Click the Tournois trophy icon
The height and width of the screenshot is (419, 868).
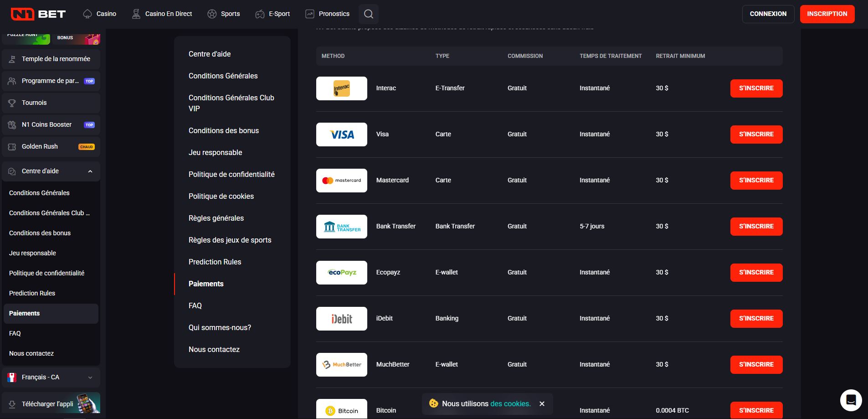pyautogui.click(x=12, y=103)
